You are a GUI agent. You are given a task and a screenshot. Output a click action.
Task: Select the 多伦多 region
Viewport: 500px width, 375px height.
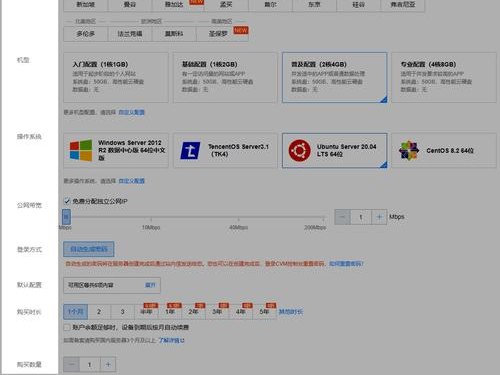click(x=86, y=34)
